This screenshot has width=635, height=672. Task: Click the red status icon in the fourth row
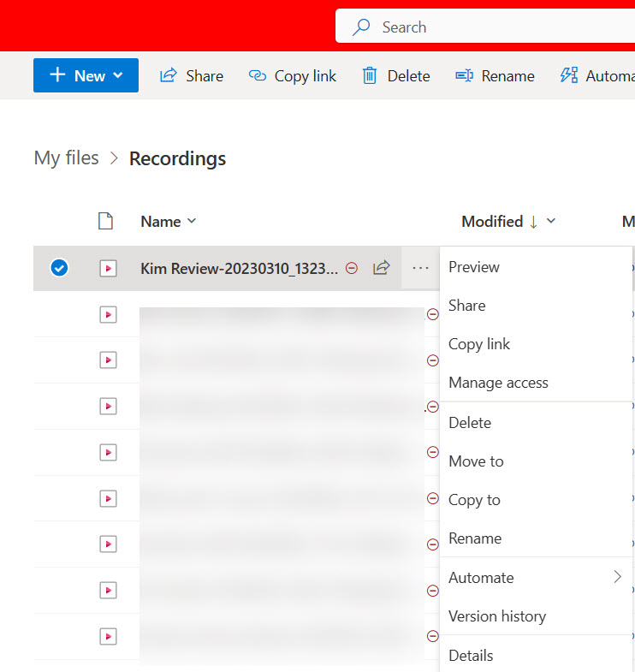(x=433, y=407)
